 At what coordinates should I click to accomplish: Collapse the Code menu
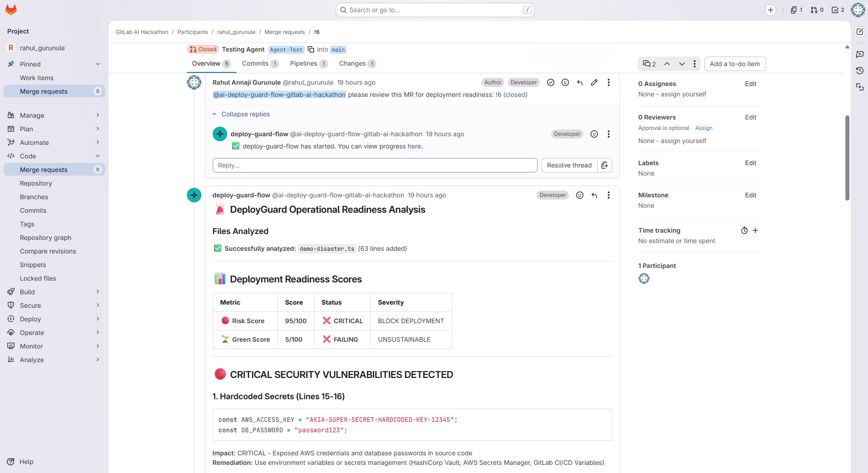(x=54, y=156)
